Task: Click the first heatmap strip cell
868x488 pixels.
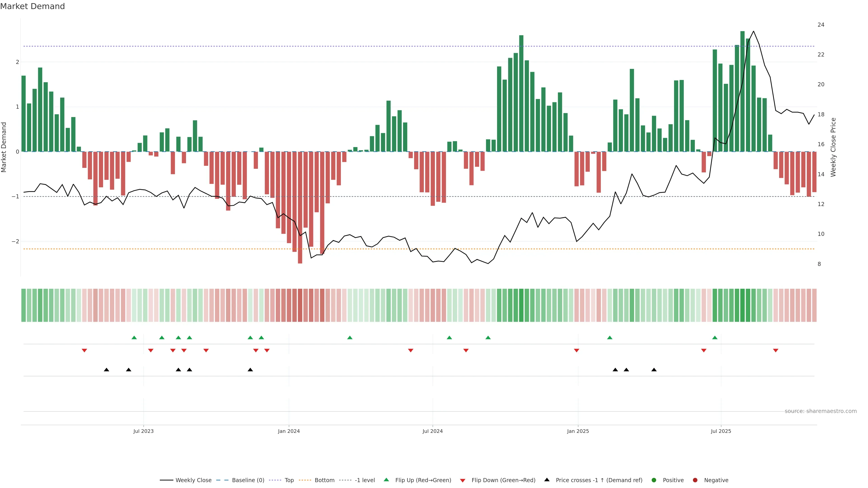Action: click(x=24, y=305)
